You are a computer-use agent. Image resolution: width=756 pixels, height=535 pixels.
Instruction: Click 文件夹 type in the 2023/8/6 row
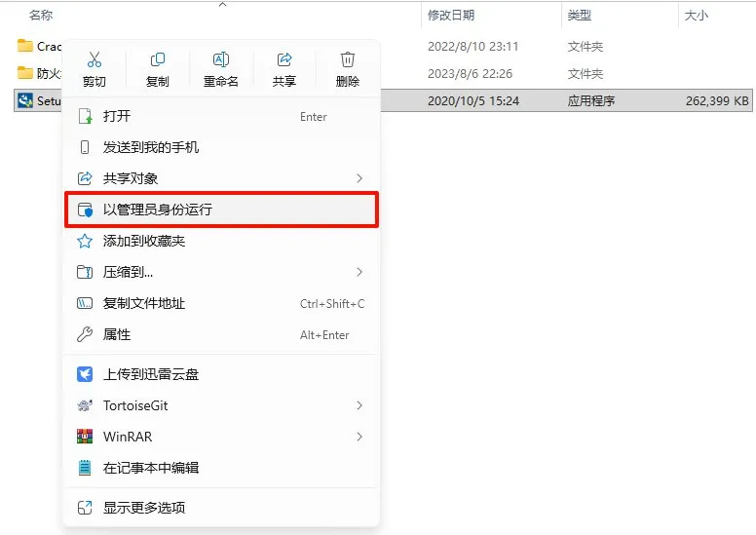pos(586,74)
